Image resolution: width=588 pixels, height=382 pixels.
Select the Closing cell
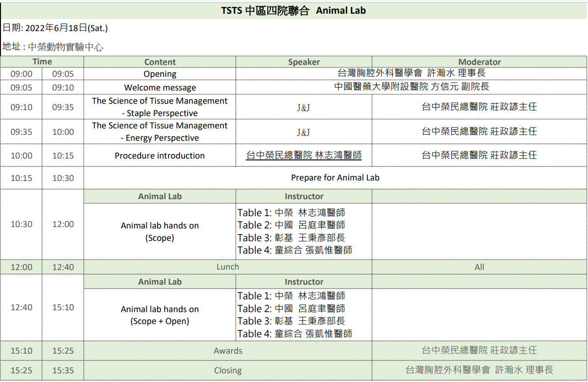(228, 371)
